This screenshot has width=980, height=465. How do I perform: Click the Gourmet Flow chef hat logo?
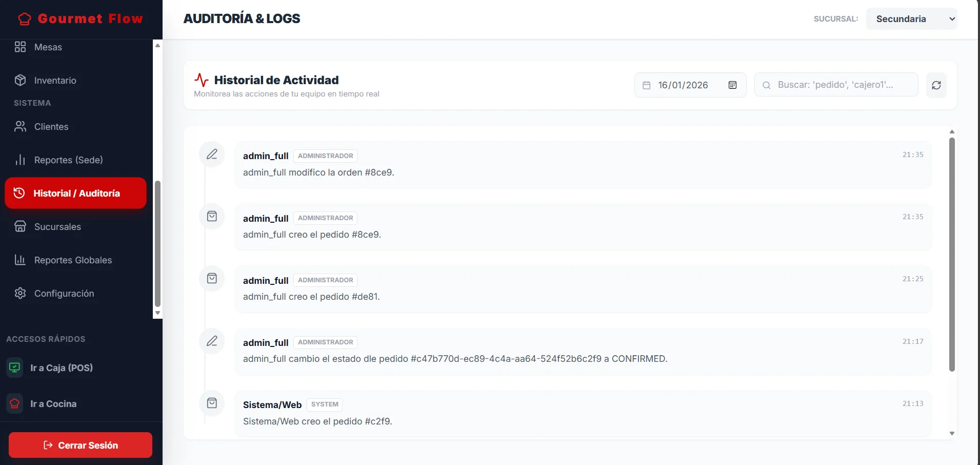pyautogui.click(x=25, y=19)
